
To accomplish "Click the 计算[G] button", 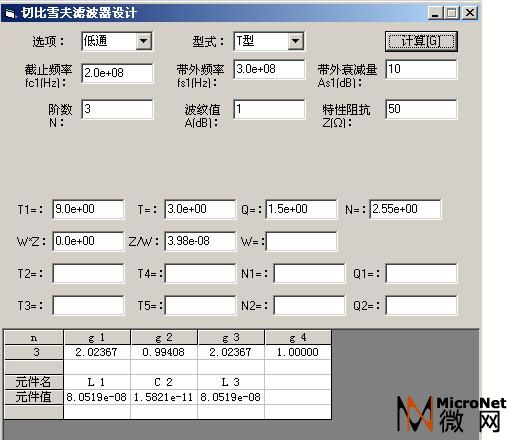I will pyautogui.click(x=421, y=41).
